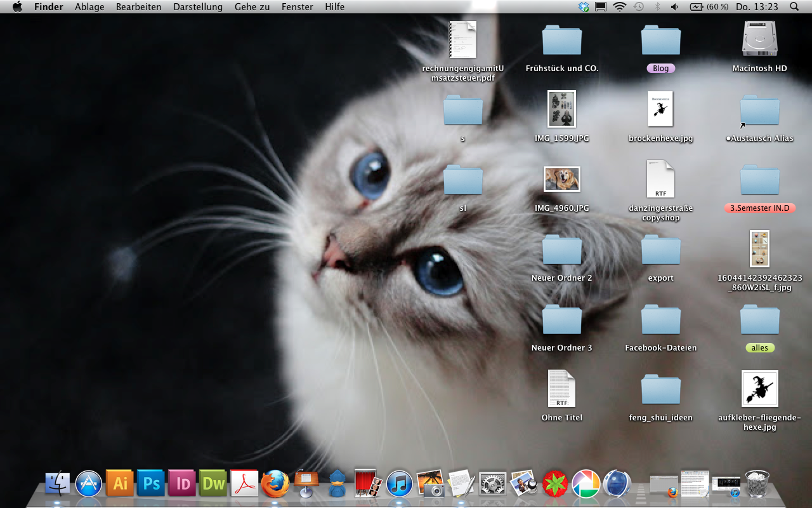Select the Macintosh HD drive icon
The image size is (812, 508).
click(x=759, y=39)
